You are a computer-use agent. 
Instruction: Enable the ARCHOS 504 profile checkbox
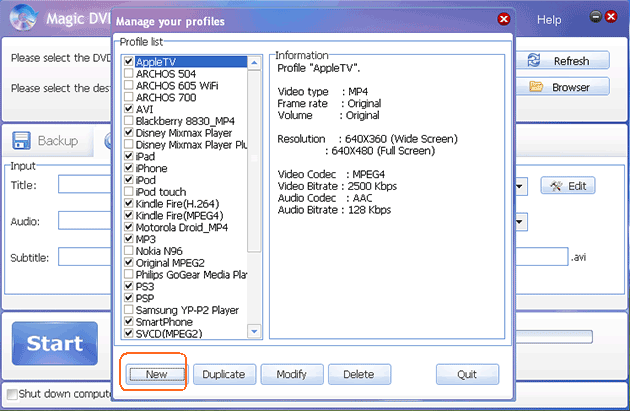(x=129, y=73)
